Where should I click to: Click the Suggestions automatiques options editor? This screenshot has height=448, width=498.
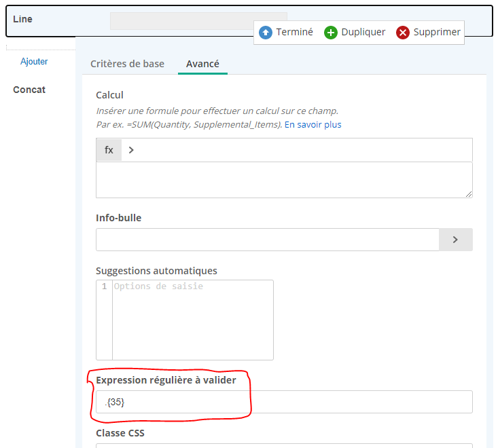pyautogui.click(x=185, y=320)
